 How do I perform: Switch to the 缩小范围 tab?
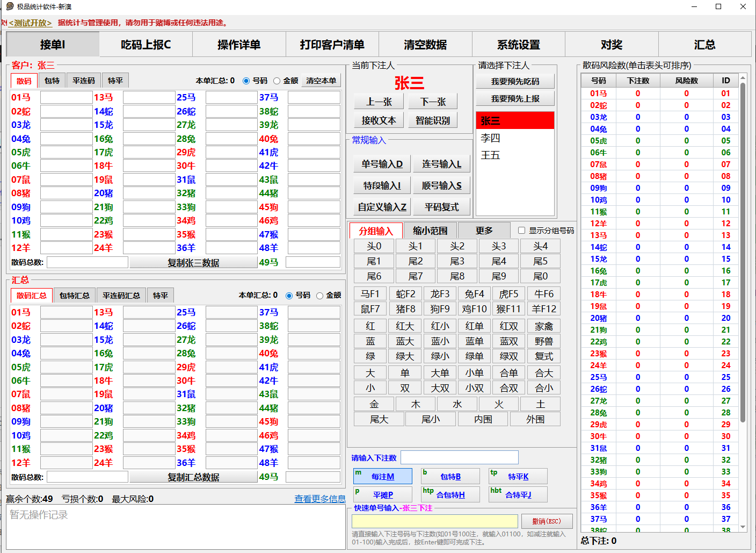click(x=430, y=231)
